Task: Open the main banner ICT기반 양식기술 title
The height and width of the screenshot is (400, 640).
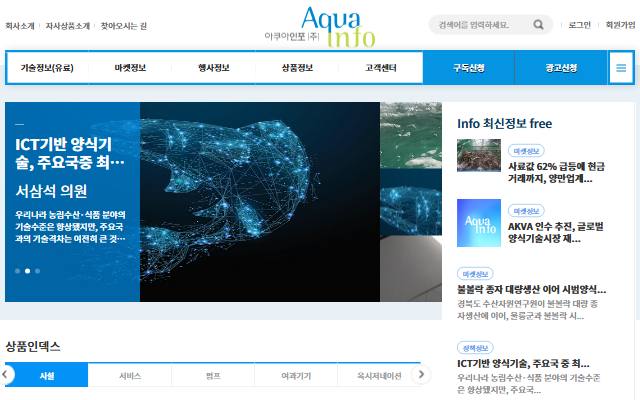Action: pos(69,153)
